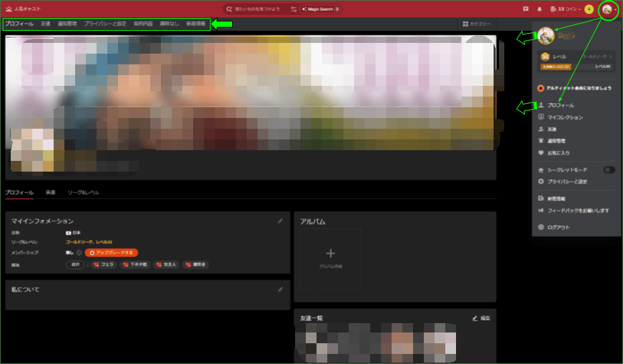The width and height of the screenshot is (623, 364).
Task: Click the logout circle icon
Action: point(541,227)
